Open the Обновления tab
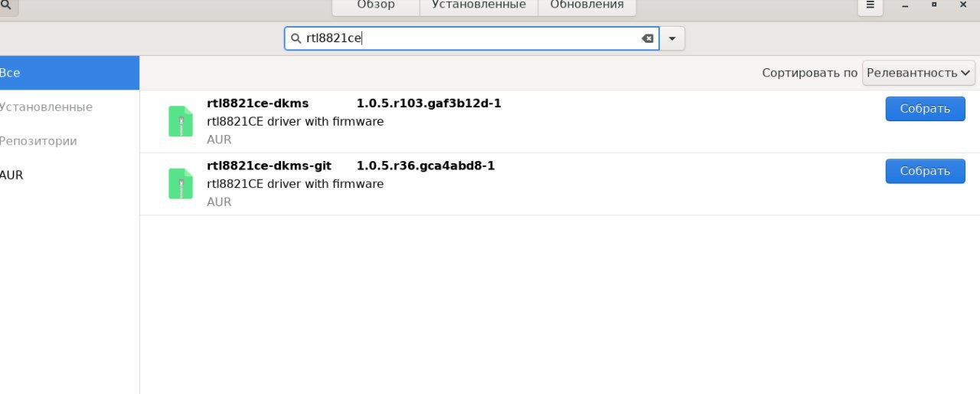The height and width of the screenshot is (394, 980). click(x=587, y=5)
